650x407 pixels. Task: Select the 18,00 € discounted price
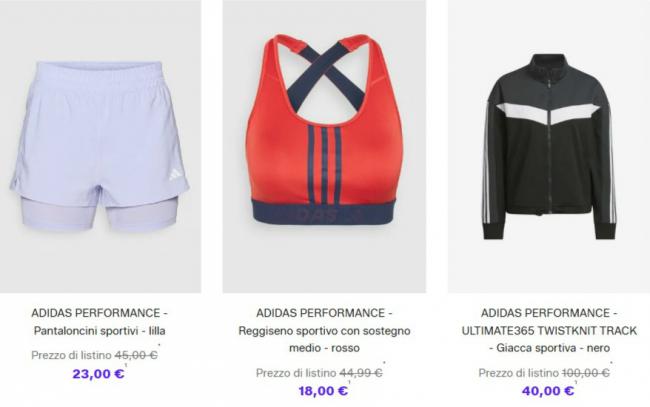(x=323, y=391)
